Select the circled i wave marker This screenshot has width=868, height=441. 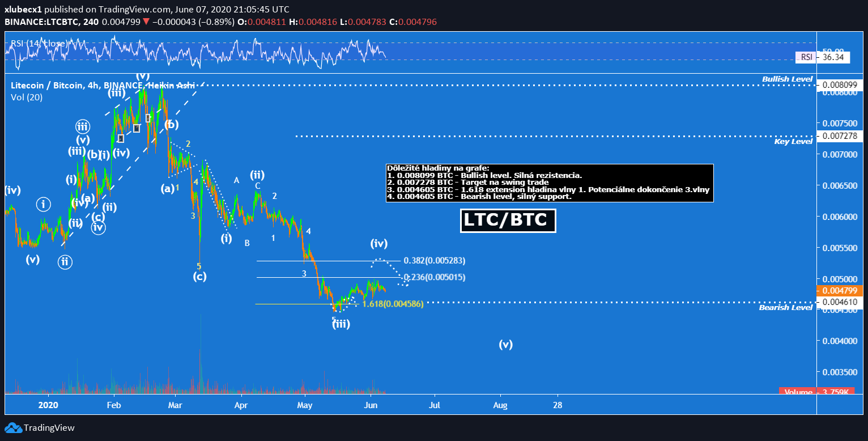pyautogui.click(x=44, y=204)
